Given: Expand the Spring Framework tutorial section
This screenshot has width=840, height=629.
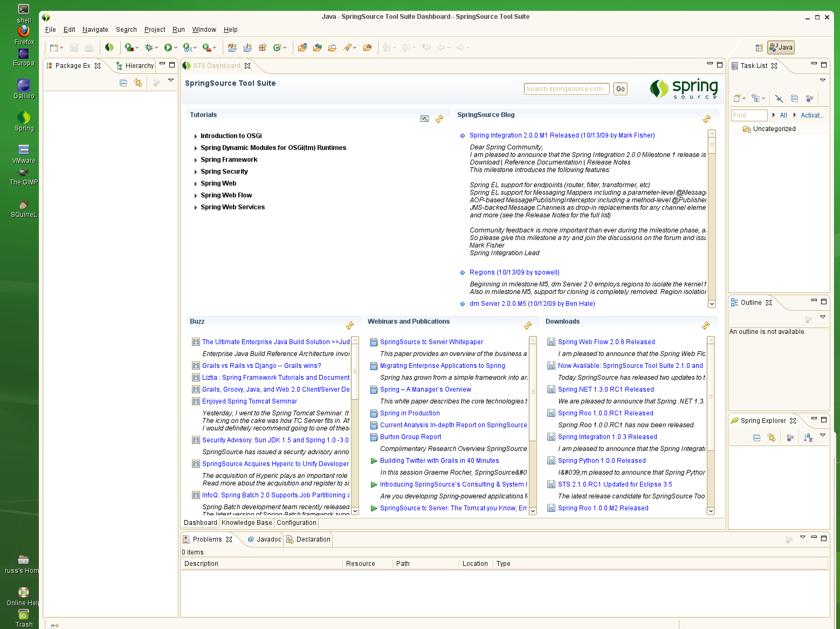Looking at the screenshot, I should [x=195, y=160].
